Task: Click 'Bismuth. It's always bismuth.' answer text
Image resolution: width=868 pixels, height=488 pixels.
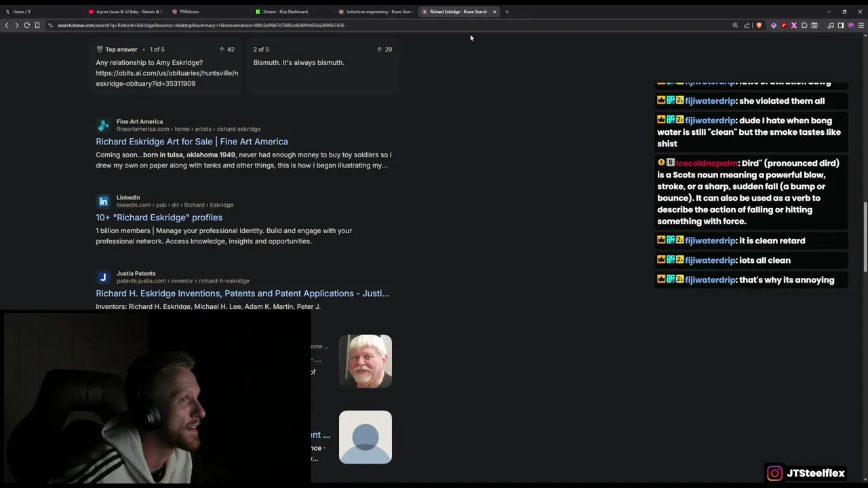Action: [x=299, y=62]
